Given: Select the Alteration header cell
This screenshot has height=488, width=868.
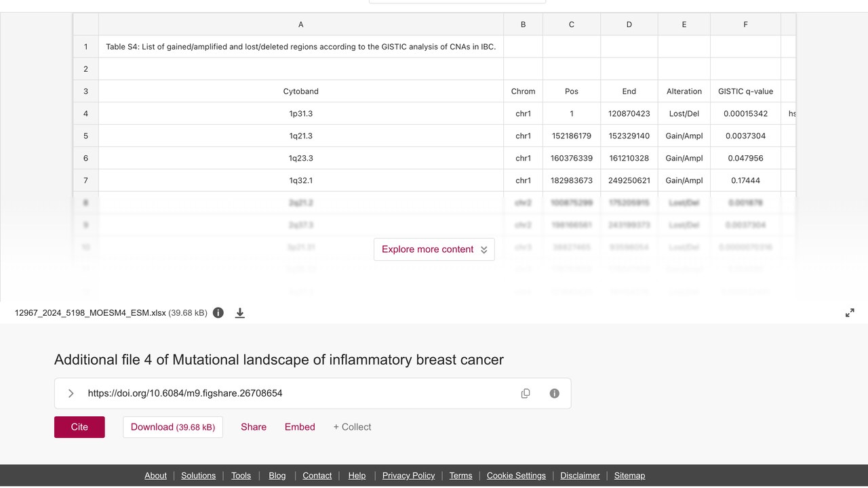Looking at the screenshot, I should pos(684,91).
